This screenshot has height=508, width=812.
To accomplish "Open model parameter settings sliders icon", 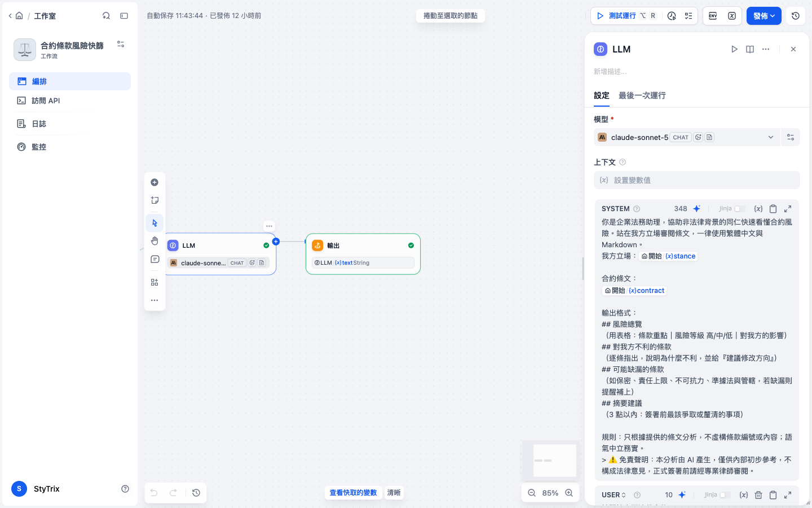I will [x=791, y=137].
